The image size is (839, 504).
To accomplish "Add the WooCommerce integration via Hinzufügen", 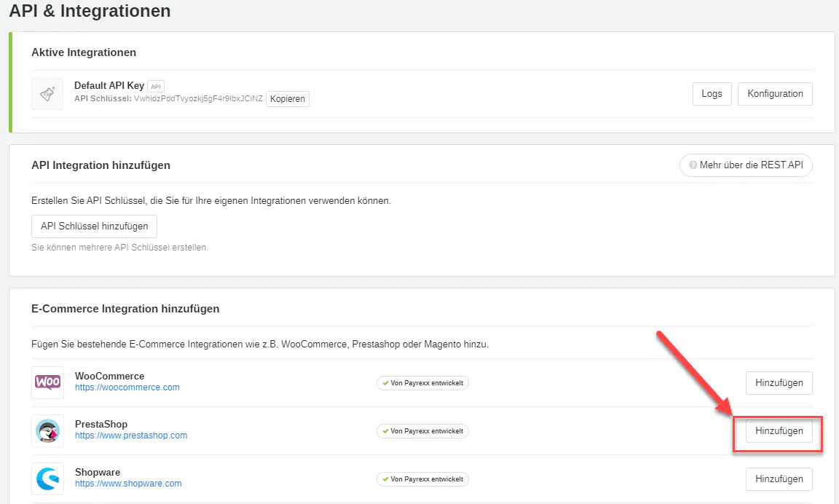I will point(779,383).
